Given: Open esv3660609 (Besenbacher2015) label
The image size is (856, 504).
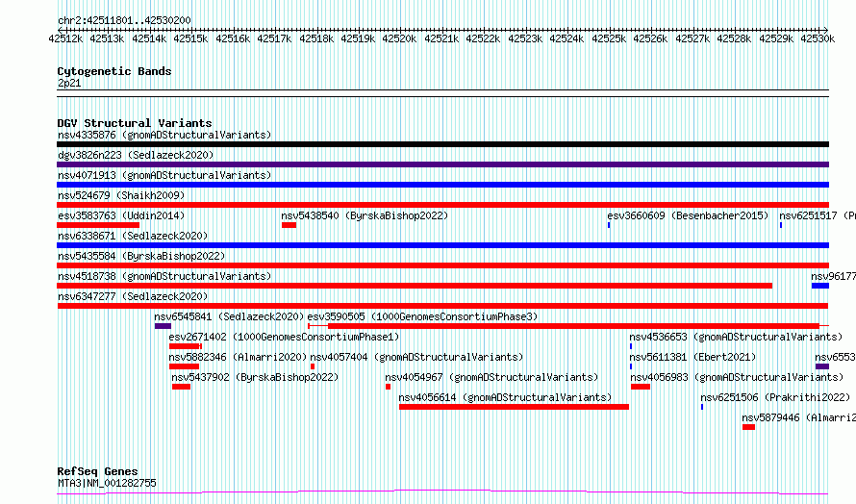Looking at the screenshot, I should pos(688,215).
